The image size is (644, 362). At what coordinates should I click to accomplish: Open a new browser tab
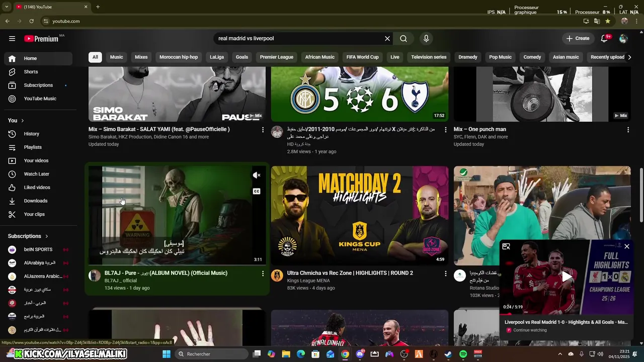98,7
